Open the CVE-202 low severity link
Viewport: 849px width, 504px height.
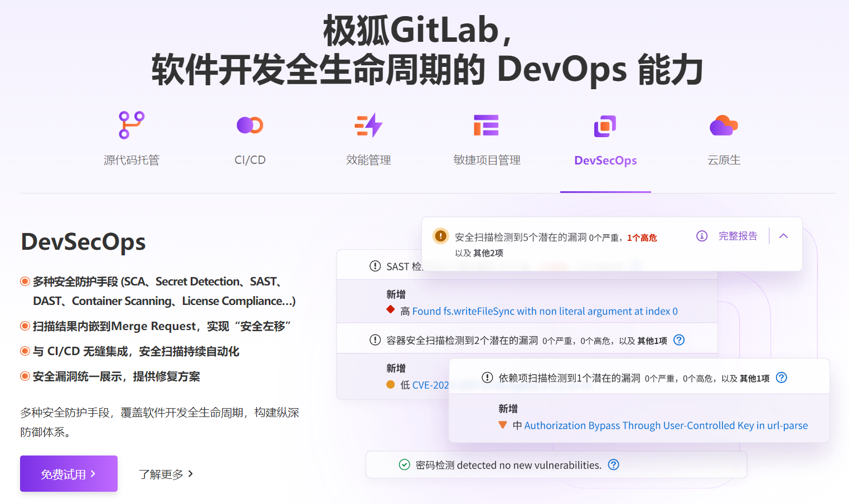pos(430,385)
